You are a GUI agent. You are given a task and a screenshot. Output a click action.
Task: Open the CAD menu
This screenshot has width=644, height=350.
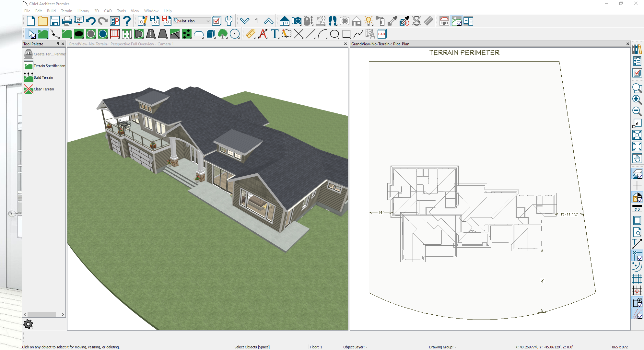point(108,11)
